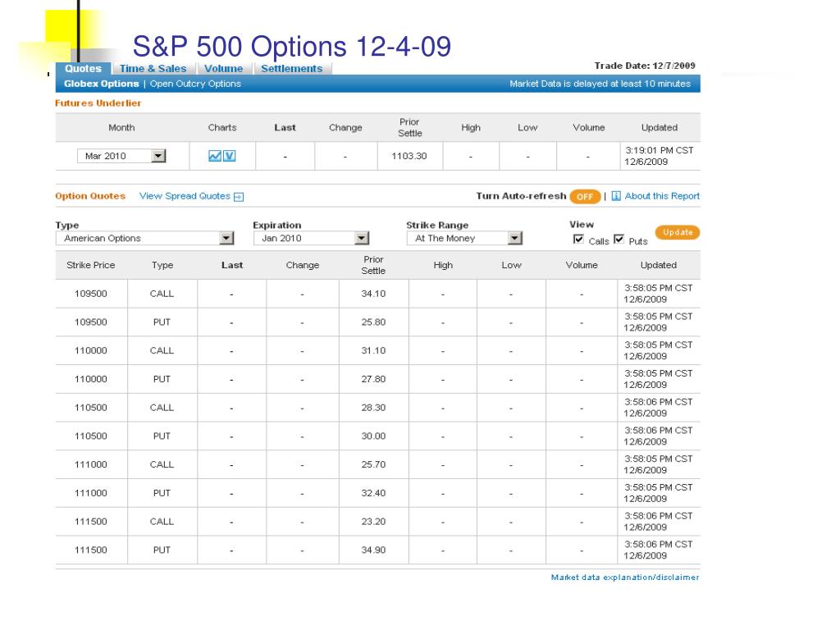Click prior settle value 27.80
Screen dimensions: 840x630
[373, 379]
